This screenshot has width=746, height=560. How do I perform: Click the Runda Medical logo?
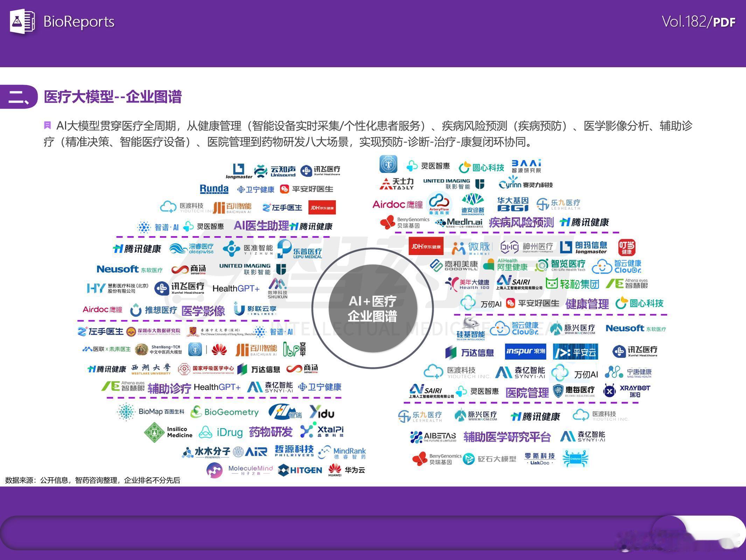point(214,189)
